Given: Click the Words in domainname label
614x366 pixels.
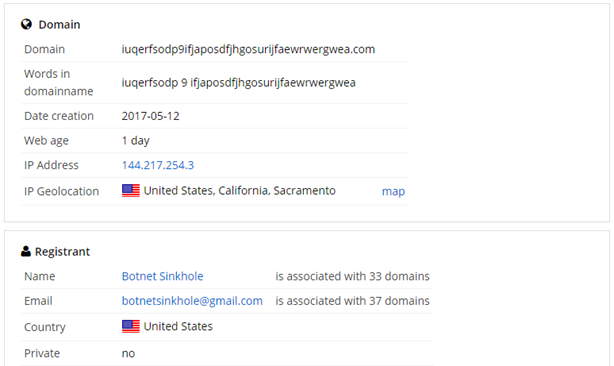Looking at the screenshot, I should [x=59, y=83].
